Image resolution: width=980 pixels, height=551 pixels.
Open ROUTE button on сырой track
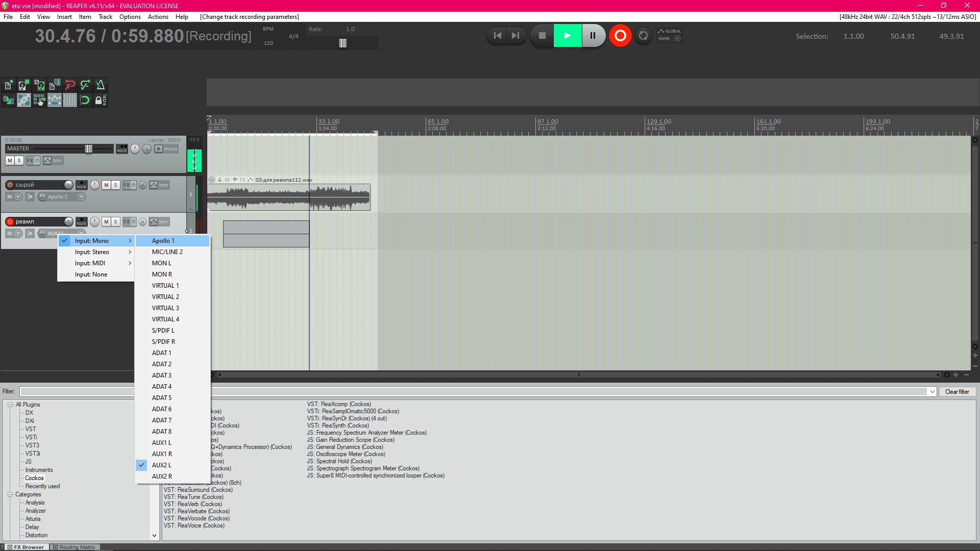82,185
